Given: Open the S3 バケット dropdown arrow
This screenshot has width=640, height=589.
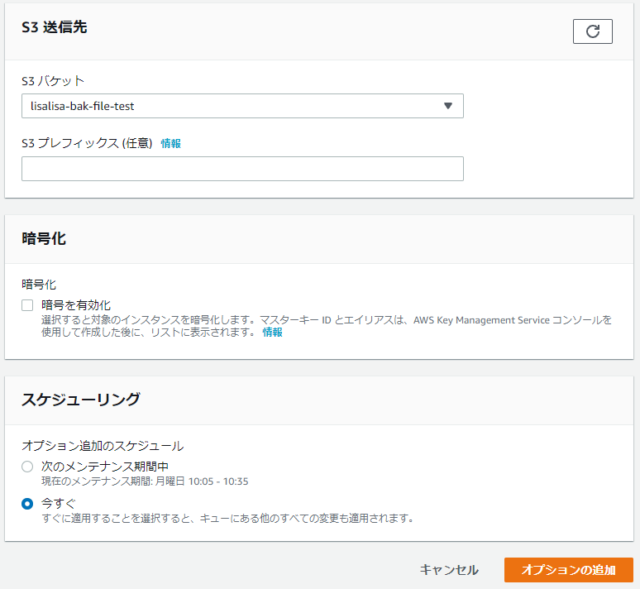Looking at the screenshot, I should (x=448, y=106).
